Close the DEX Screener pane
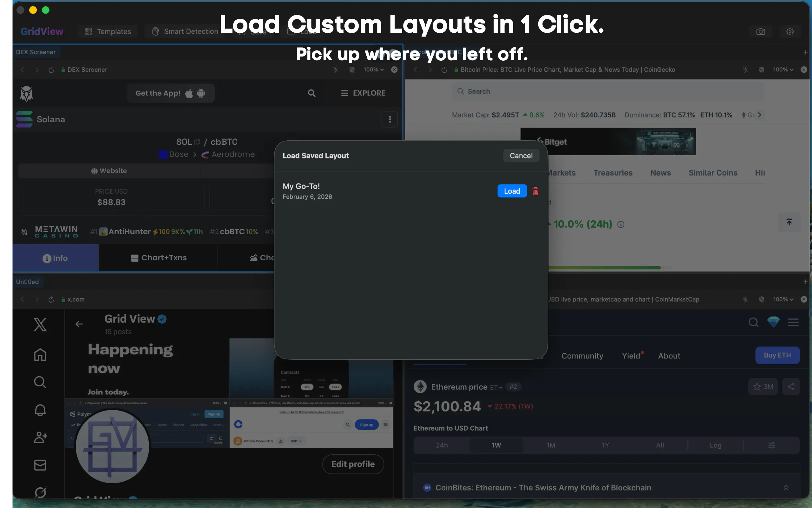Screen dimensions: 812x508 394,70
